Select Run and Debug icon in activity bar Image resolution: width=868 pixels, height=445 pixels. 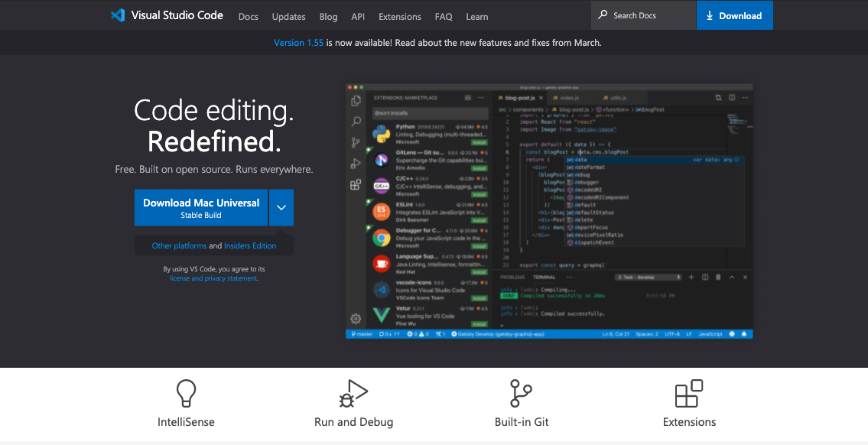coord(356,164)
